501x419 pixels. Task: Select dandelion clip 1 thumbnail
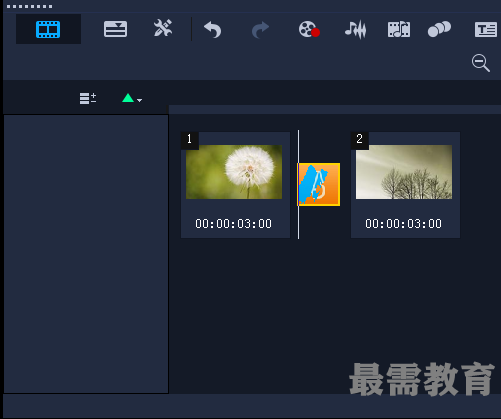pos(234,172)
